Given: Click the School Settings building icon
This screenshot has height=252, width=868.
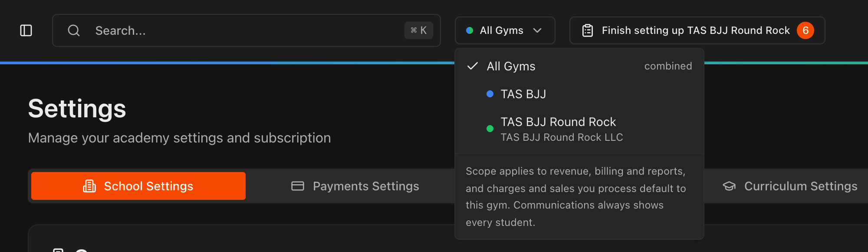Looking at the screenshot, I should (89, 186).
